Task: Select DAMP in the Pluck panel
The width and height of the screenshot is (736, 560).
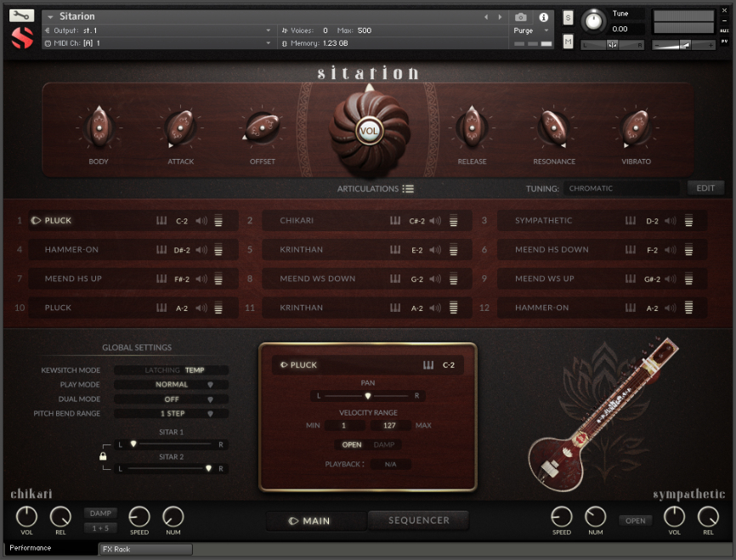Action: coord(384,444)
